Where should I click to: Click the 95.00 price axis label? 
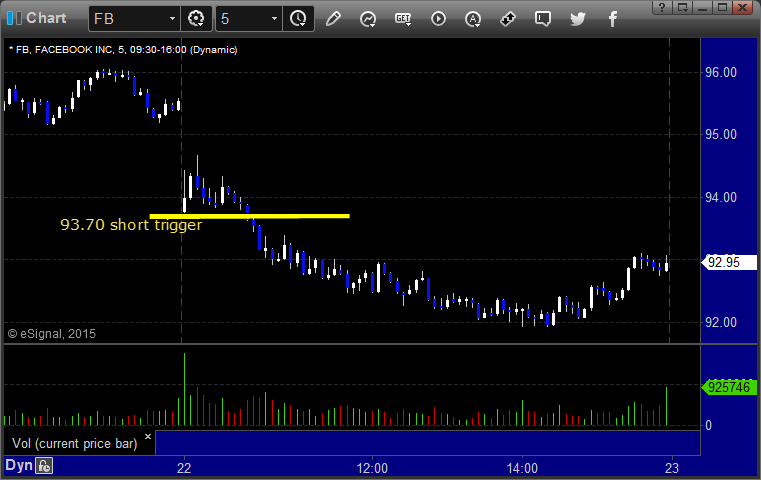(721, 134)
